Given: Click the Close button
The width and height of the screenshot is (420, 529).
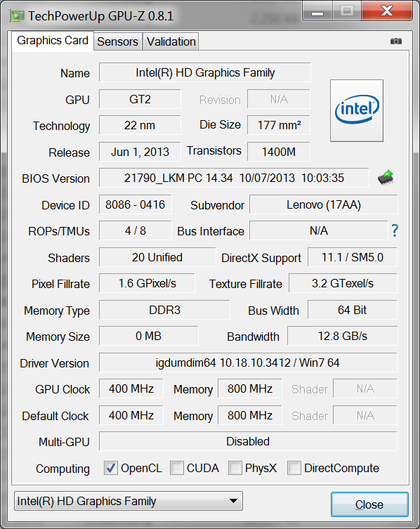Looking at the screenshot, I should (x=369, y=504).
